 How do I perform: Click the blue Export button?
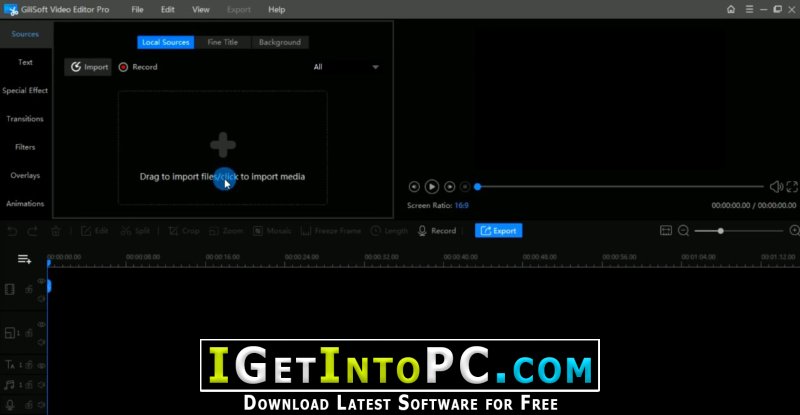pos(498,231)
